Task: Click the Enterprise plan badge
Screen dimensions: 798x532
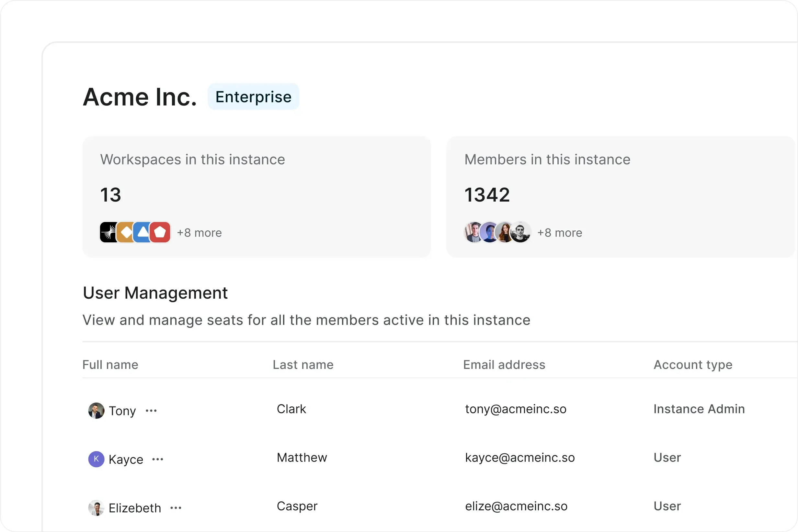Action: tap(253, 96)
